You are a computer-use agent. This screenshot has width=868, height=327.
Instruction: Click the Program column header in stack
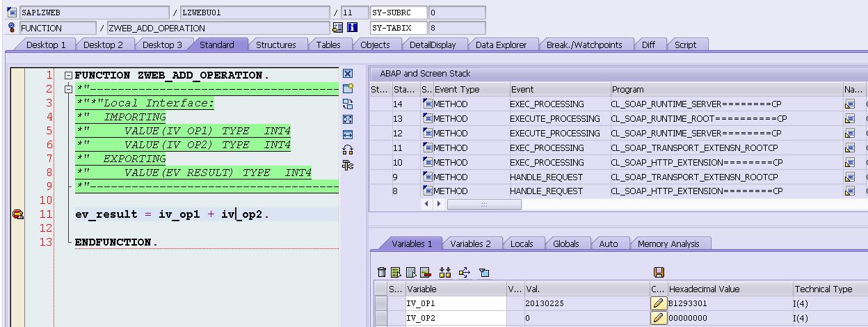(725, 89)
